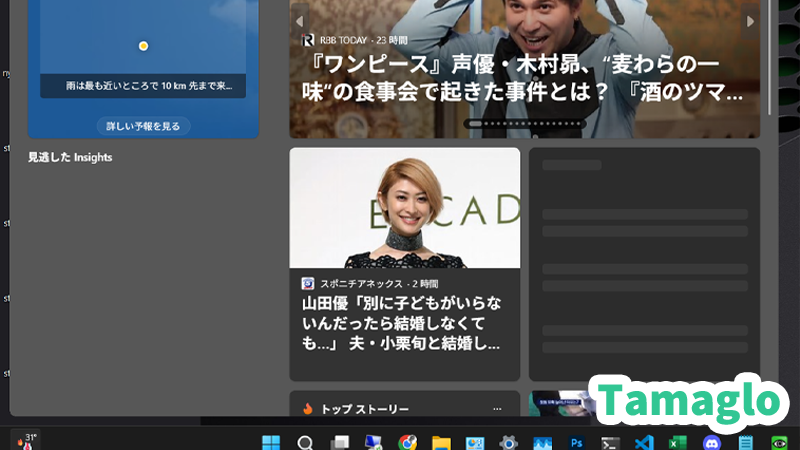
Task: Open the Windows Start menu
Action: 271,442
